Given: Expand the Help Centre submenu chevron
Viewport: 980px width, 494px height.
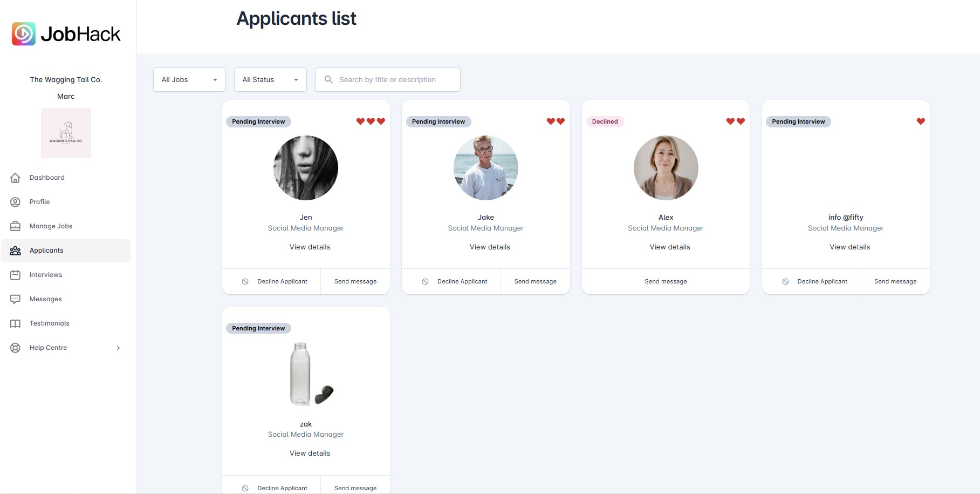Looking at the screenshot, I should click(x=118, y=348).
